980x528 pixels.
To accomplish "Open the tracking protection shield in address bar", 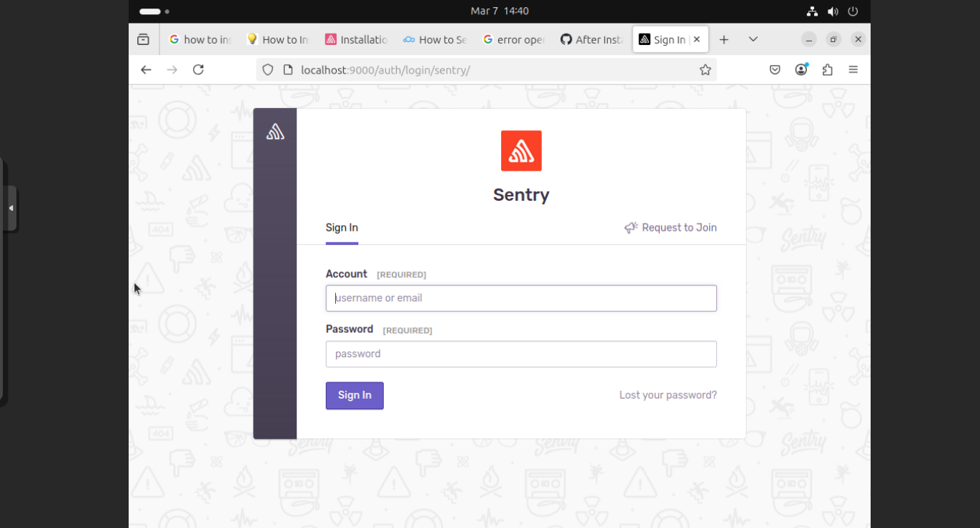I will click(x=267, y=69).
